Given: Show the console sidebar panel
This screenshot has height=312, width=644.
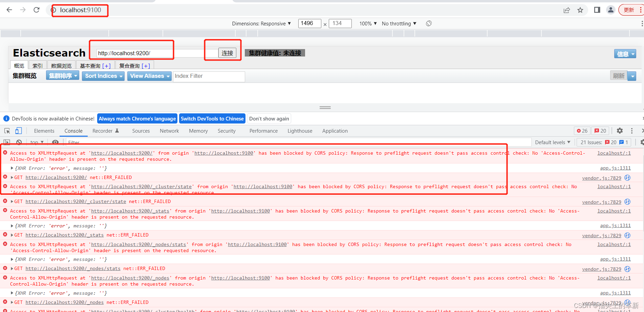Looking at the screenshot, I should (7, 142).
